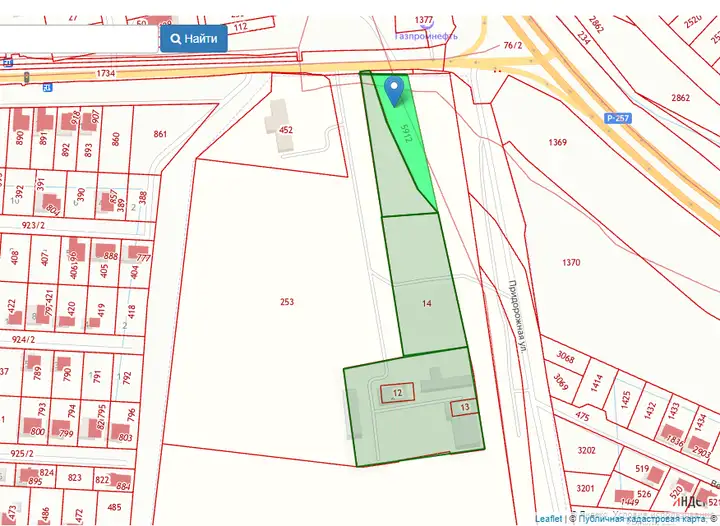Select parcel labeled 1370
This screenshot has height=526, width=720.
point(571,262)
